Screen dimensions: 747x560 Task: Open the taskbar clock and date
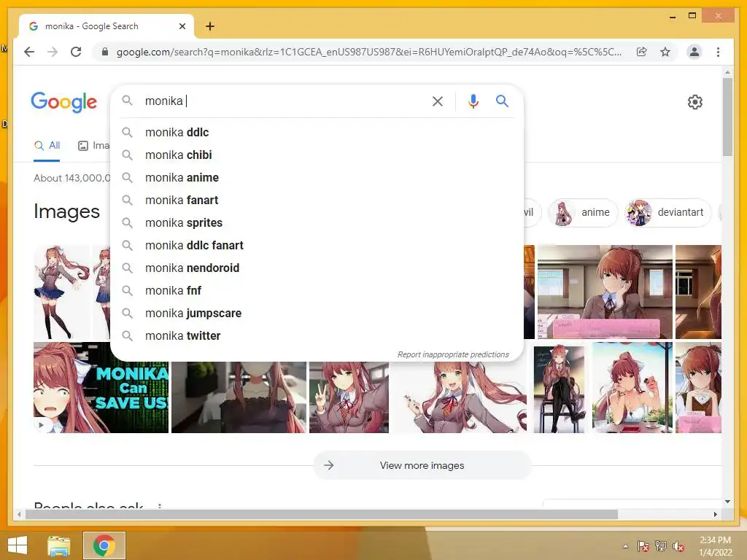715,546
